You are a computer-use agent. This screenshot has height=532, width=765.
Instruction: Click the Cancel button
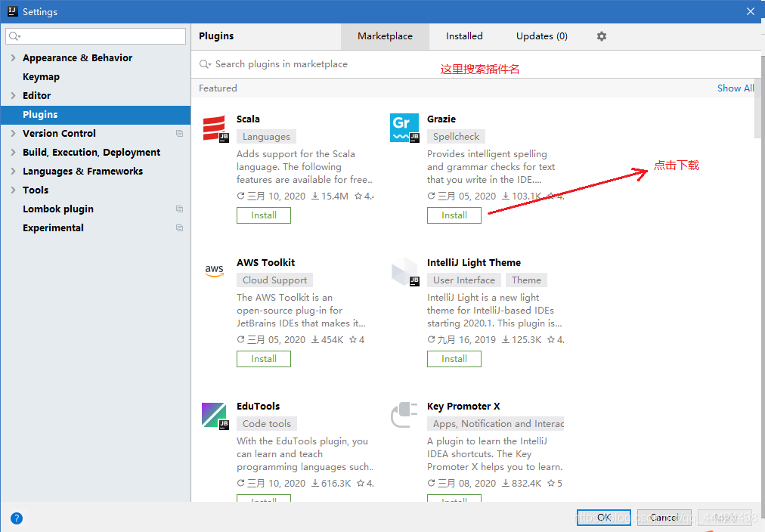(664, 518)
